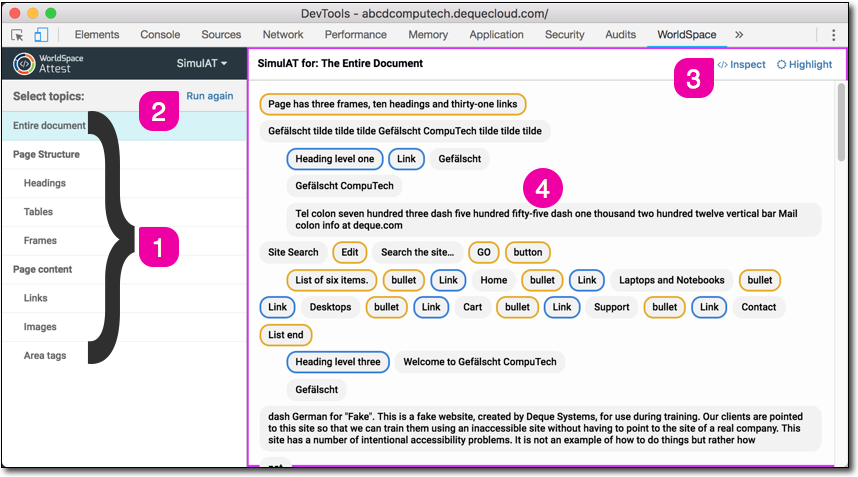Click the 'List end' chip
The image size is (858, 477).
285,335
